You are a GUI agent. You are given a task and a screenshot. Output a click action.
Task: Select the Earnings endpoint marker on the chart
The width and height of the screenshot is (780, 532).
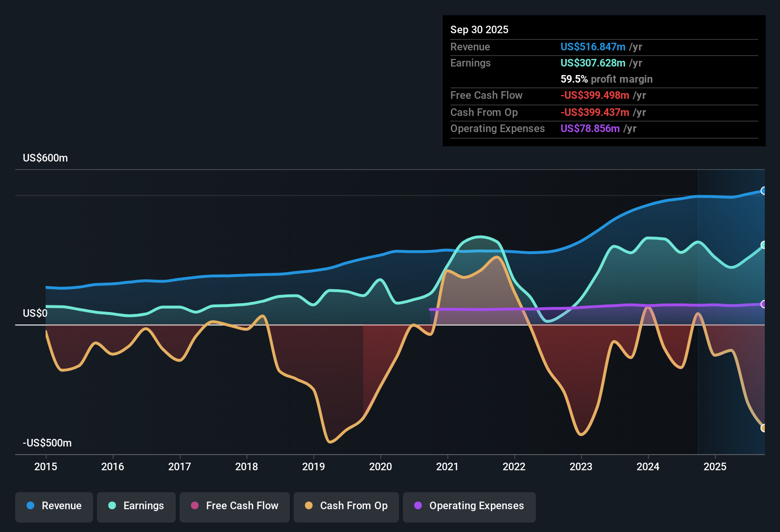(x=763, y=245)
